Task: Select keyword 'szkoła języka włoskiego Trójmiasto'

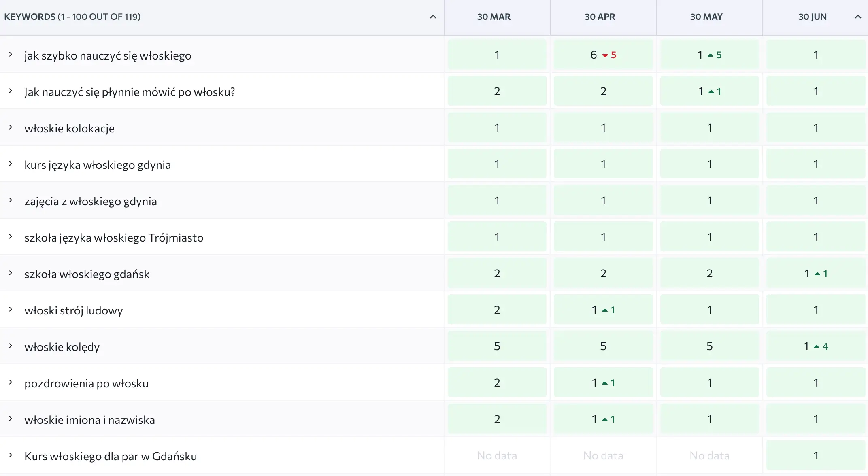Action: coord(114,238)
